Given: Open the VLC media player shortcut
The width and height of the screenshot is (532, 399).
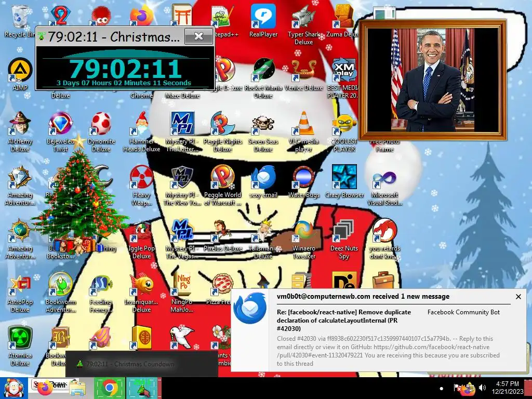Looking at the screenshot, I should click(303, 131).
